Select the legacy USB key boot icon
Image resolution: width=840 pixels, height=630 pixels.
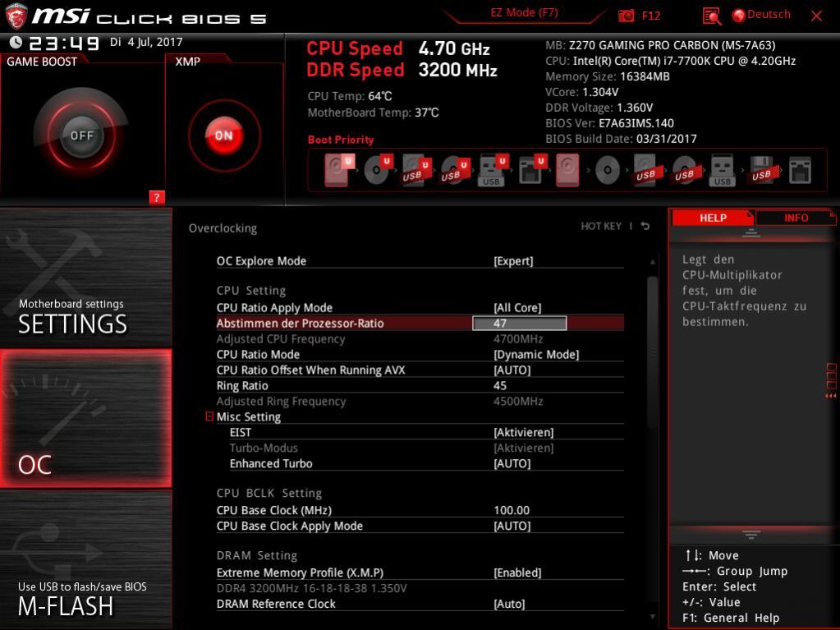(x=722, y=170)
